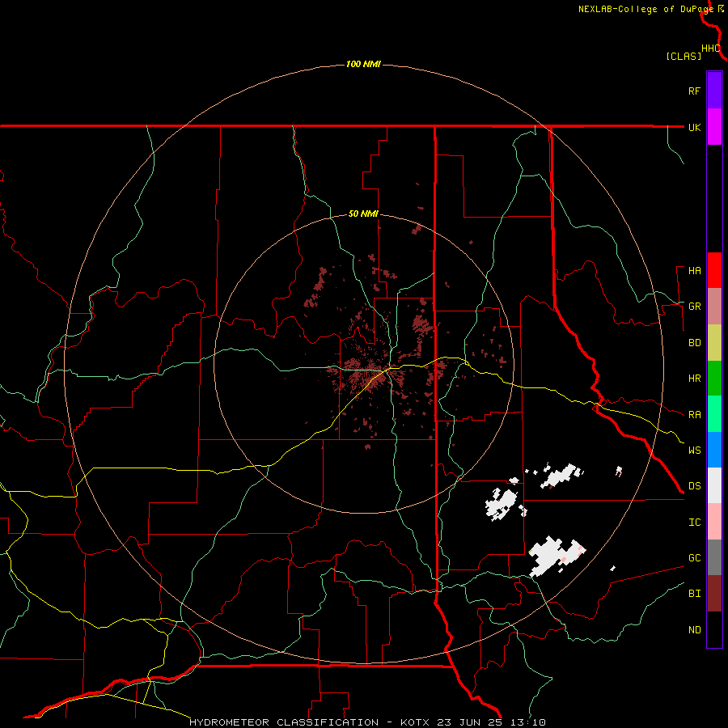Click the RA legend label

pyautogui.click(x=694, y=415)
